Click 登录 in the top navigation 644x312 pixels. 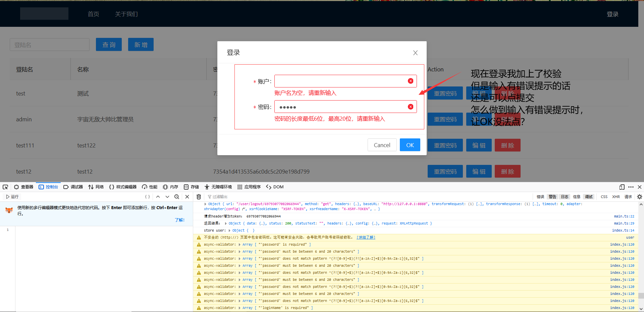(612, 14)
